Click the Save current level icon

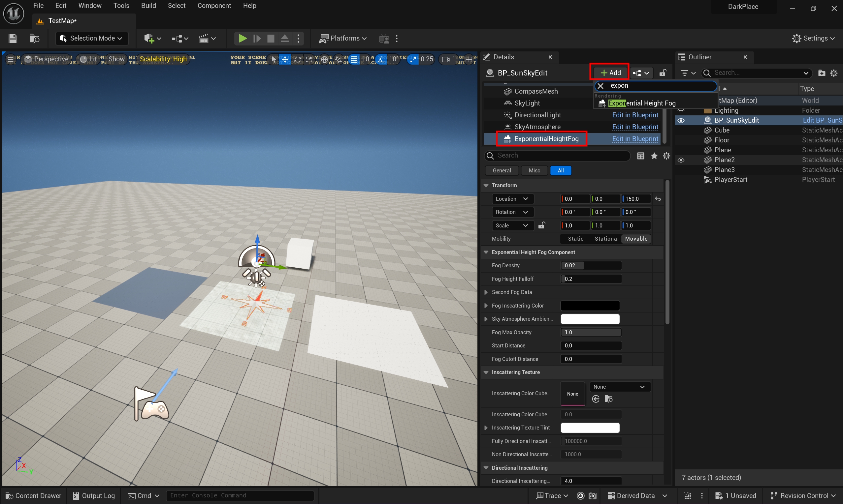[13, 38]
